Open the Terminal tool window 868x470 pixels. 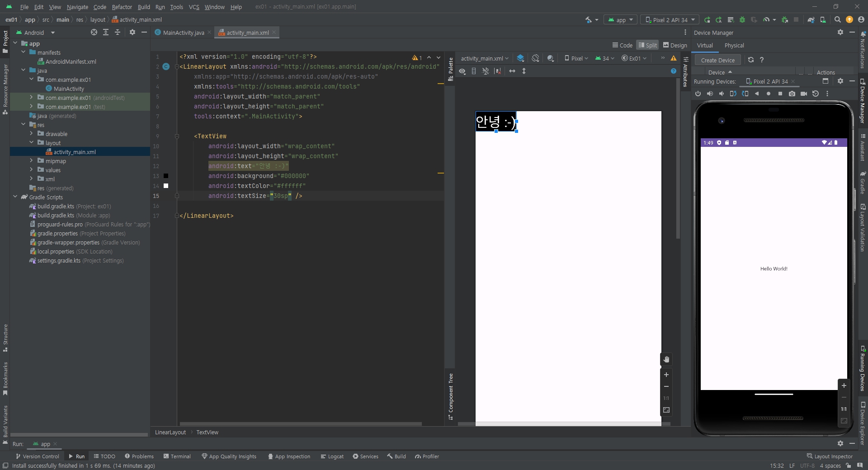coord(177,456)
